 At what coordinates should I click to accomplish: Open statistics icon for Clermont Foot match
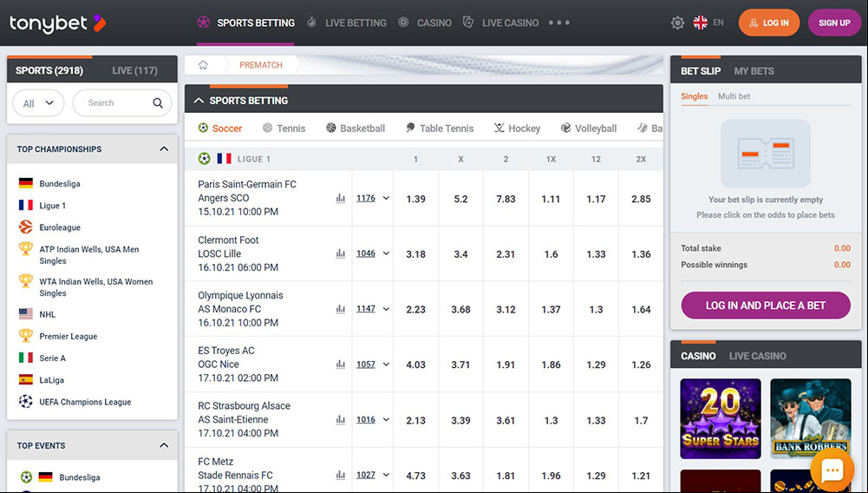pyautogui.click(x=341, y=253)
